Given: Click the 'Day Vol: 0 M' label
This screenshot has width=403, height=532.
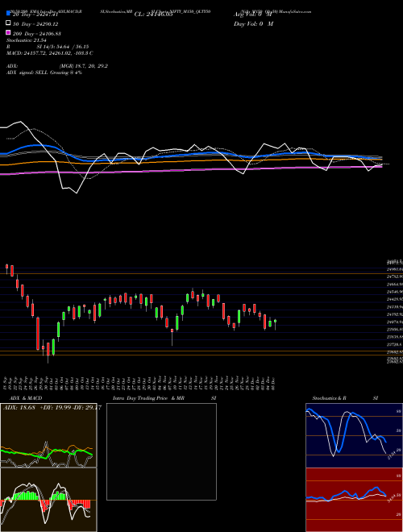Looking at the screenshot, I should click(x=253, y=23).
